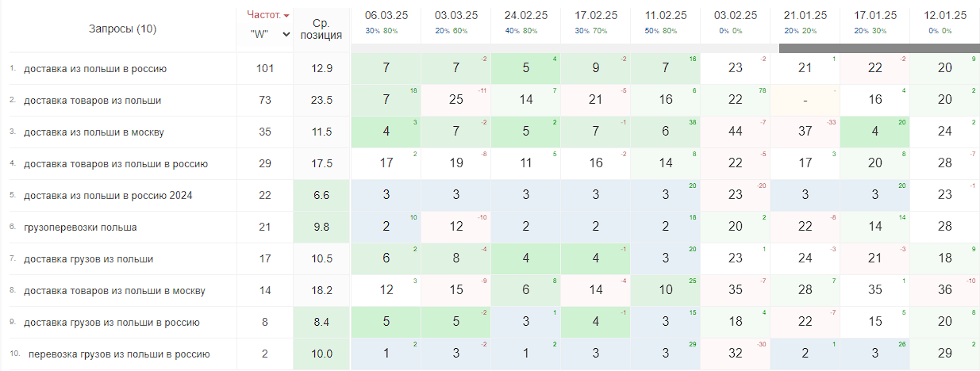Click frequency value 101 in first row
980x371 pixels.
pyautogui.click(x=265, y=69)
